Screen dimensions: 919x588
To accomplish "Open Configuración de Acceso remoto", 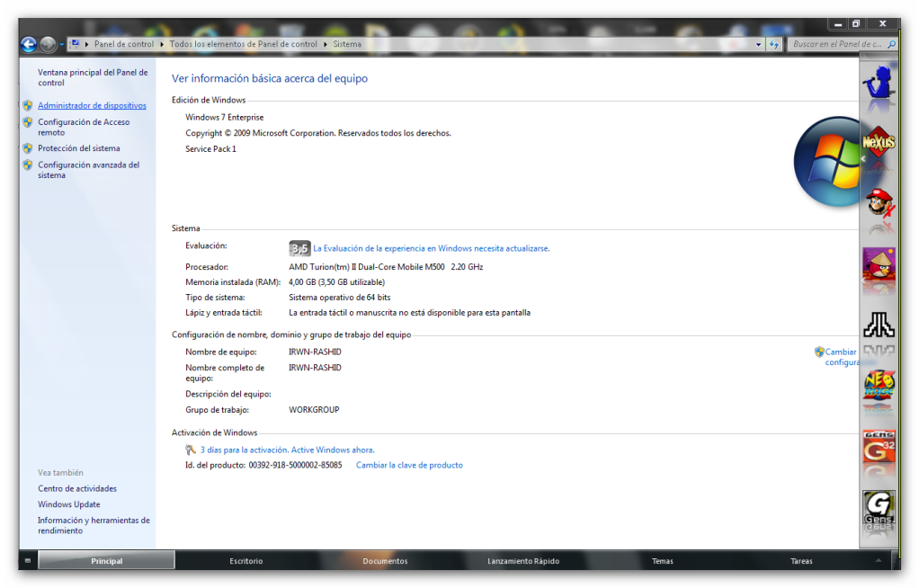I will click(x=84, y=127).
